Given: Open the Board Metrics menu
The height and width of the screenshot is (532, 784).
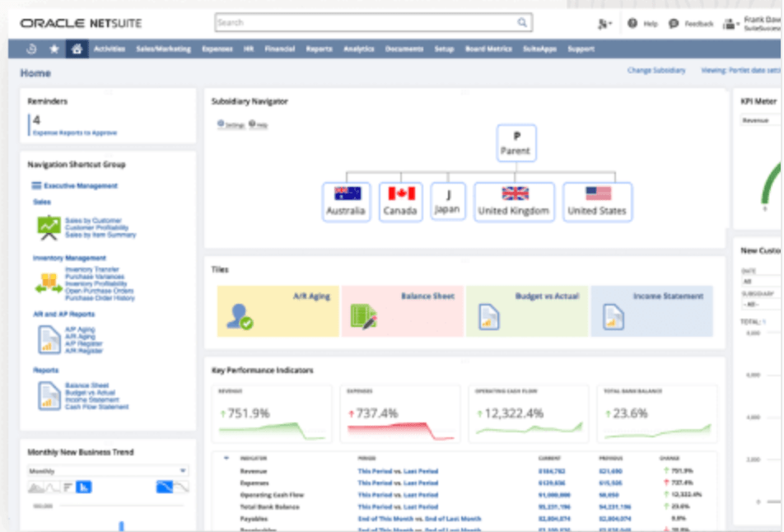Looking at the screenshot, I should [x=488, y=49].
